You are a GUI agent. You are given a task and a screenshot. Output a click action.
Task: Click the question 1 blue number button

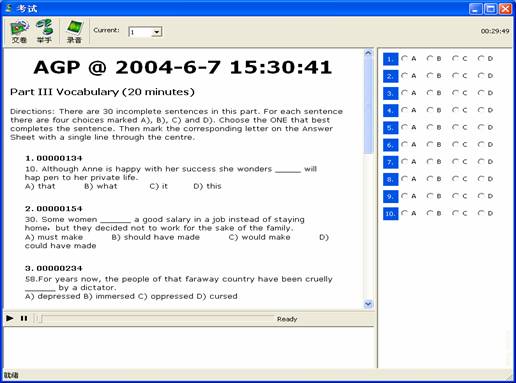[x=390, y=59]
